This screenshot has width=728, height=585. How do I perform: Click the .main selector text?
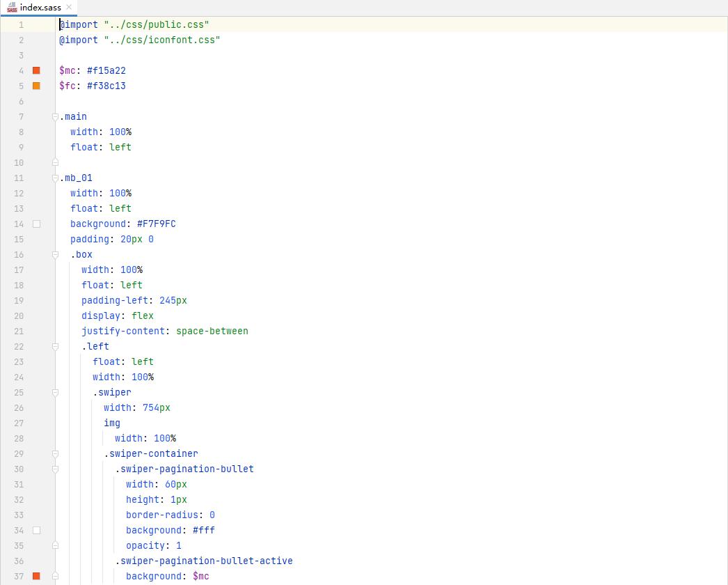[x=73, y=116]
